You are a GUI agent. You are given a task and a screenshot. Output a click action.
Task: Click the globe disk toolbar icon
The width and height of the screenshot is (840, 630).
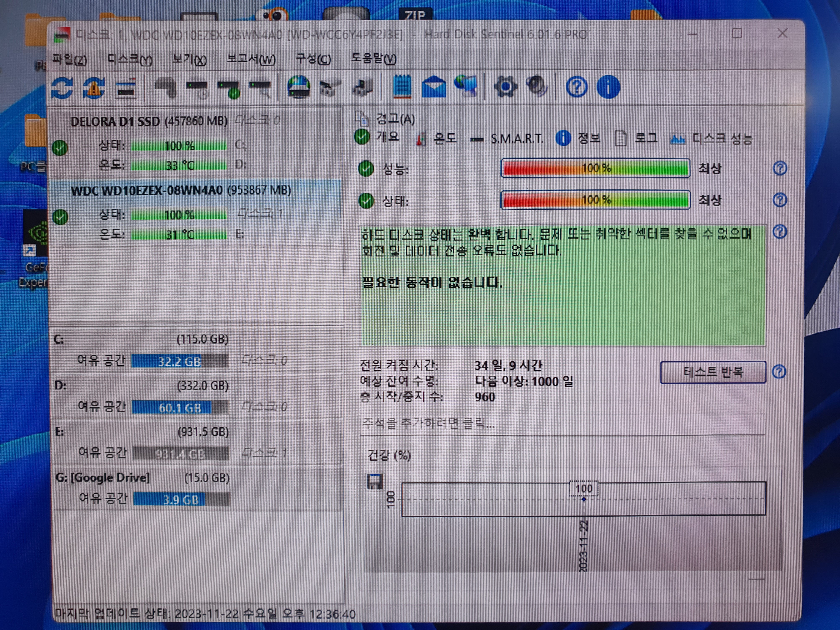pos(299,87)
